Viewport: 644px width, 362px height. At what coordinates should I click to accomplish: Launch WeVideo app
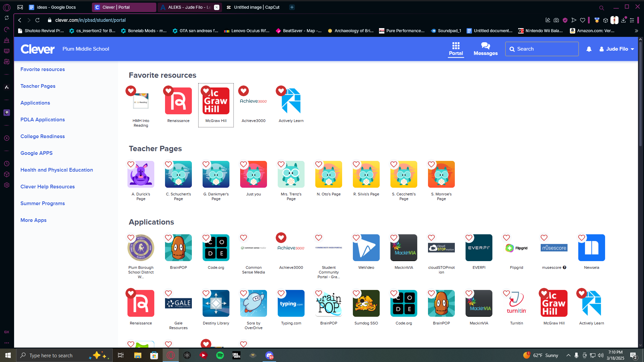[x=366, y=248]
